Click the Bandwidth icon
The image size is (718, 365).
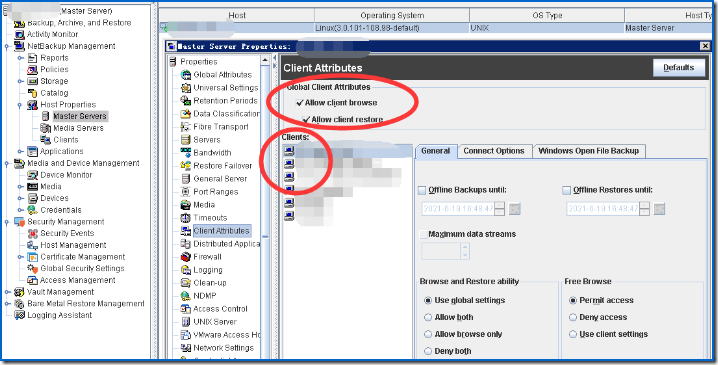pyautogui.click(x=185, y=153)
